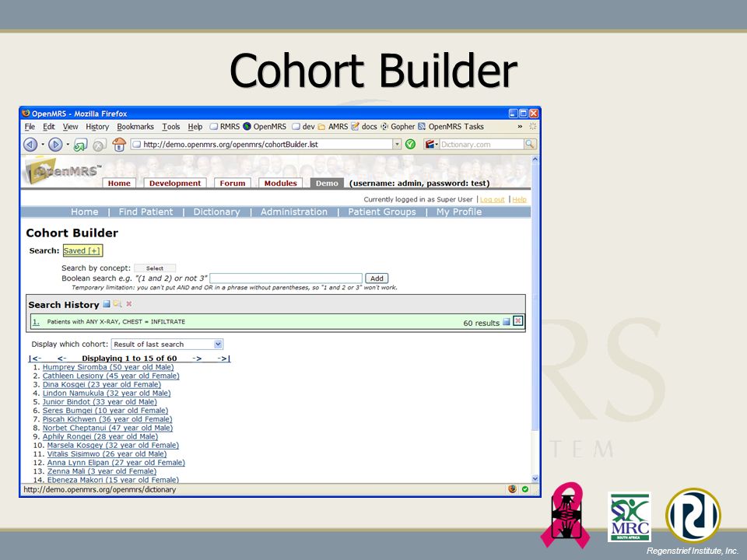Open patient Lindon Namukula
This screenshot has height=560, width=747.
point(107,394)
